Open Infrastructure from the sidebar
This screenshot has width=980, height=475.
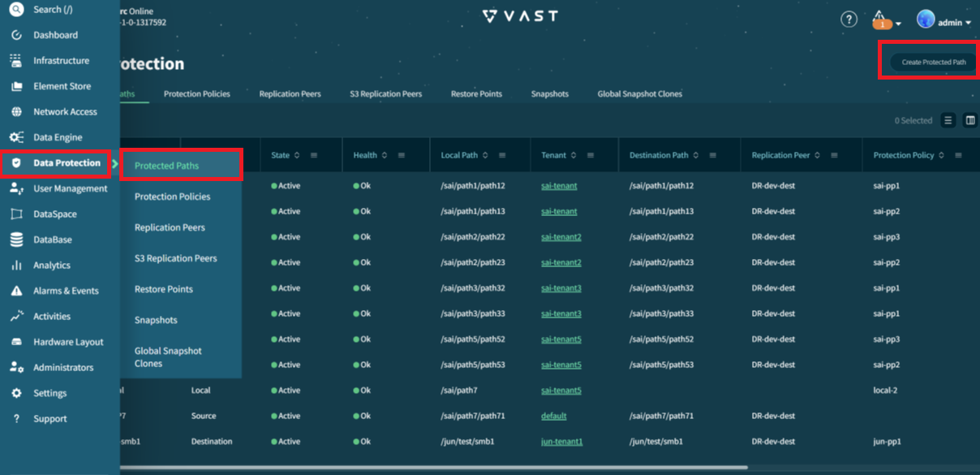coord(61,61)
